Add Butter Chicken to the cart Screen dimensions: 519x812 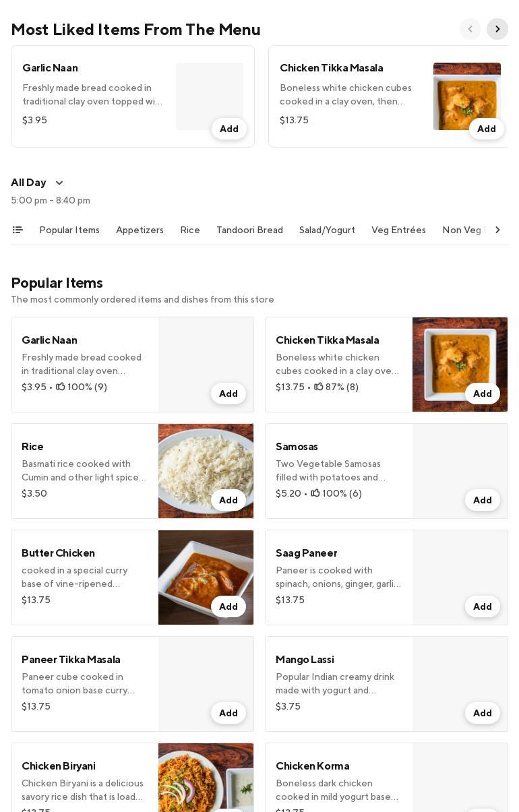pyautogui.click(x=228, y=606)
